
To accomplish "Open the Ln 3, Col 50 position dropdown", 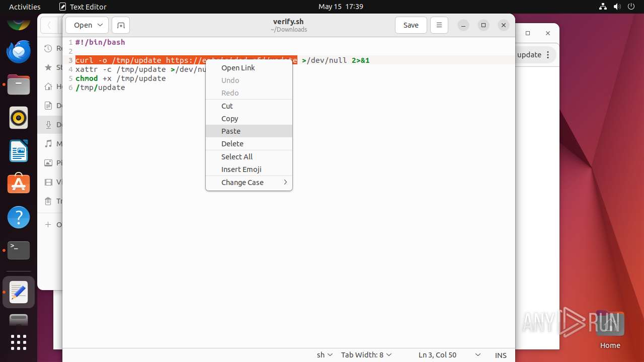I will 449,355.
